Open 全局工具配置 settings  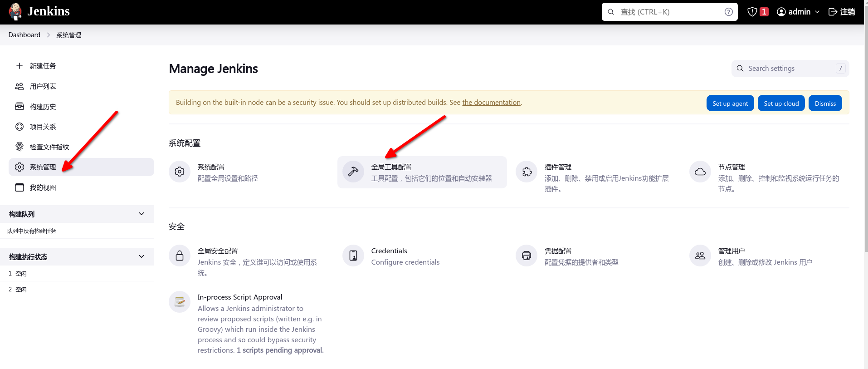[x=422, y=172]
